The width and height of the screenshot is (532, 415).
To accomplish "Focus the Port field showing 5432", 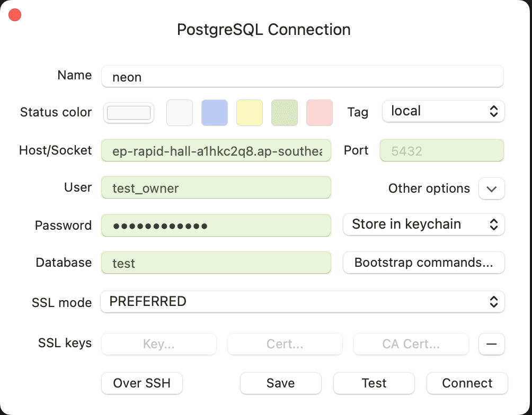I will (x=442, y=150).
